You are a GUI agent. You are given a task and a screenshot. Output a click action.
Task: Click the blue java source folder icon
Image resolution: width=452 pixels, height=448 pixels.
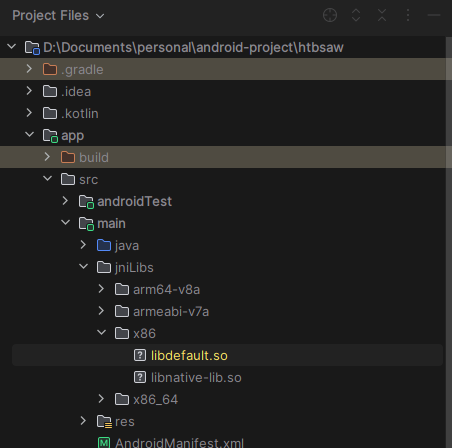[104, 245]
